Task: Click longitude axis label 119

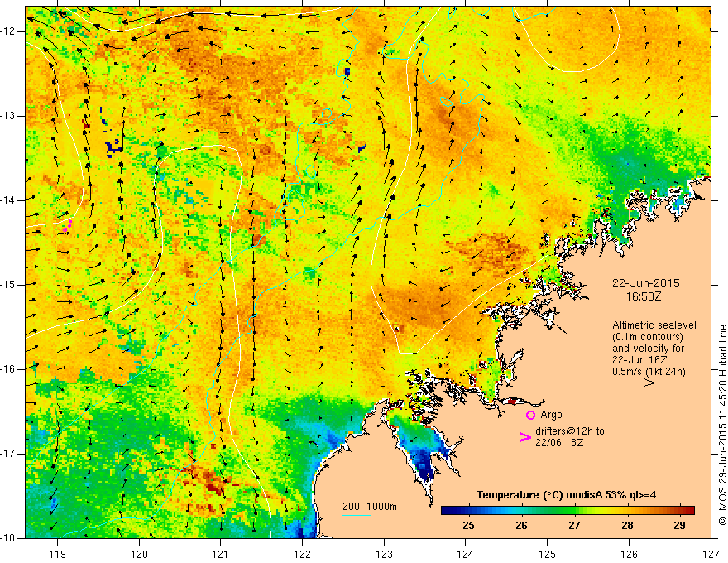Action: pos(57,554)
